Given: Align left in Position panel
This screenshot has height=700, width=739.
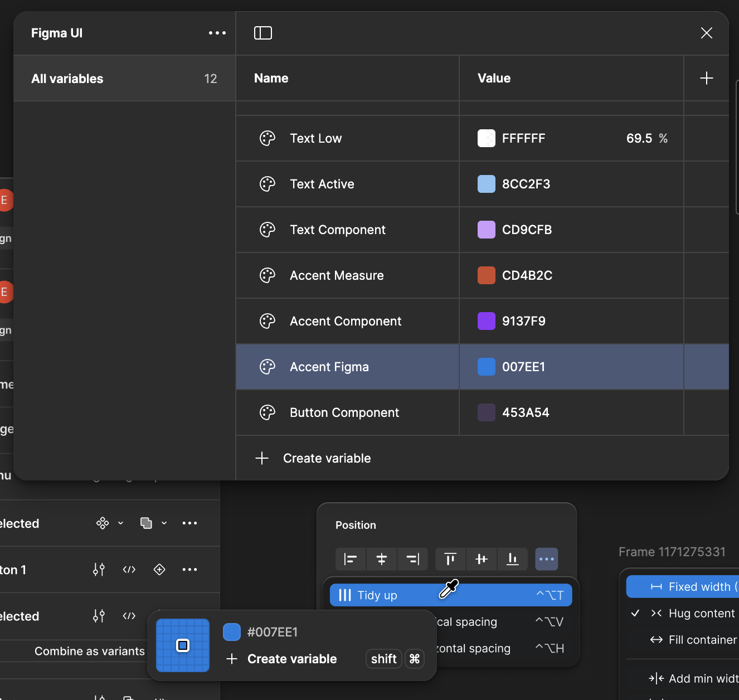Looking at the screenshot, I should [x=351, y=559].
